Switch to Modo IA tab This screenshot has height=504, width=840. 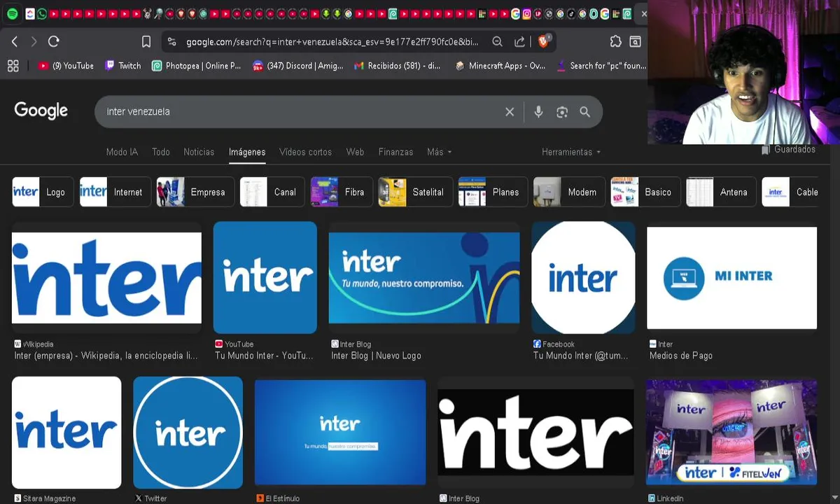(x=122, y=152)
